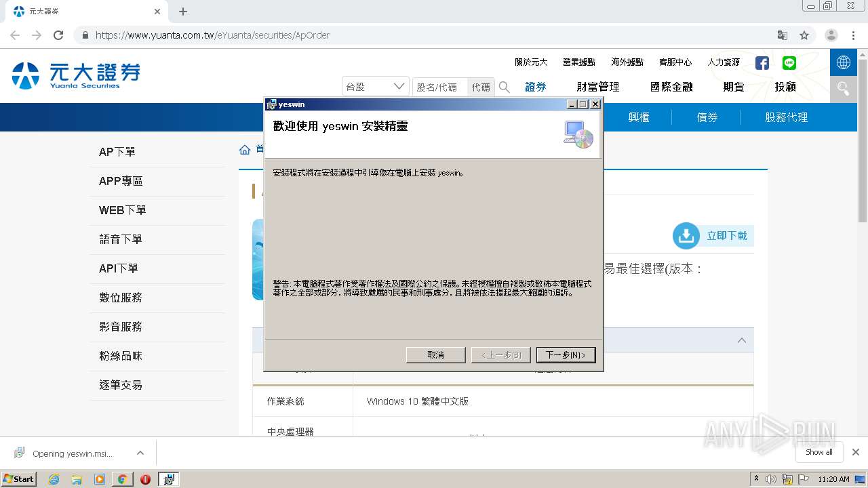Select 粉絲品味 in the sidebar
868x488 pixels.
tap(157, 356)
